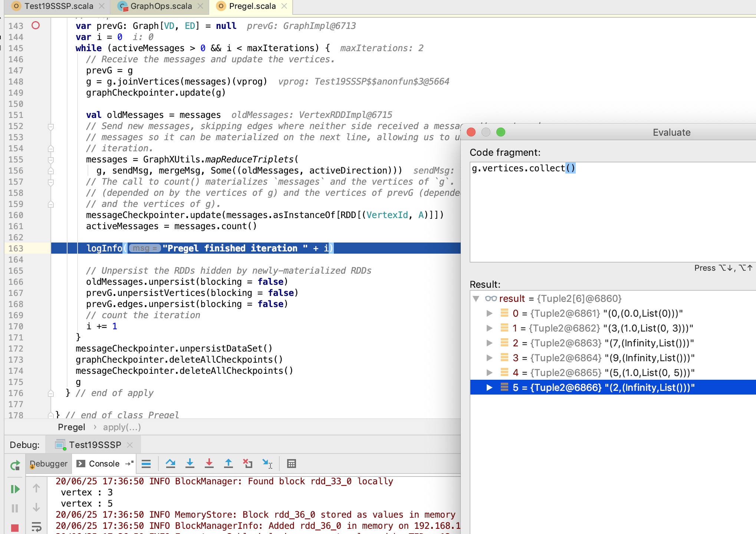
Task: Pause the program execution
Action: (15, 508)
